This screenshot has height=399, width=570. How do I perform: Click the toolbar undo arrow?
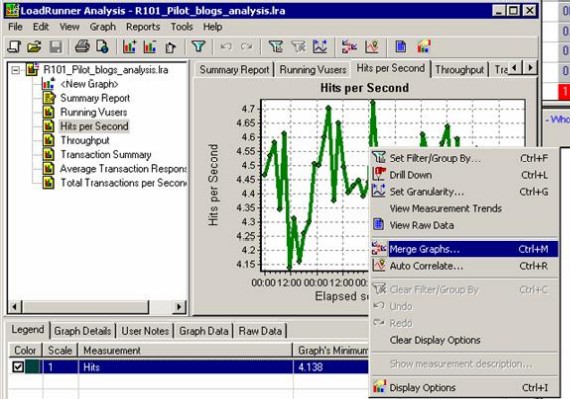pos(226,47)
